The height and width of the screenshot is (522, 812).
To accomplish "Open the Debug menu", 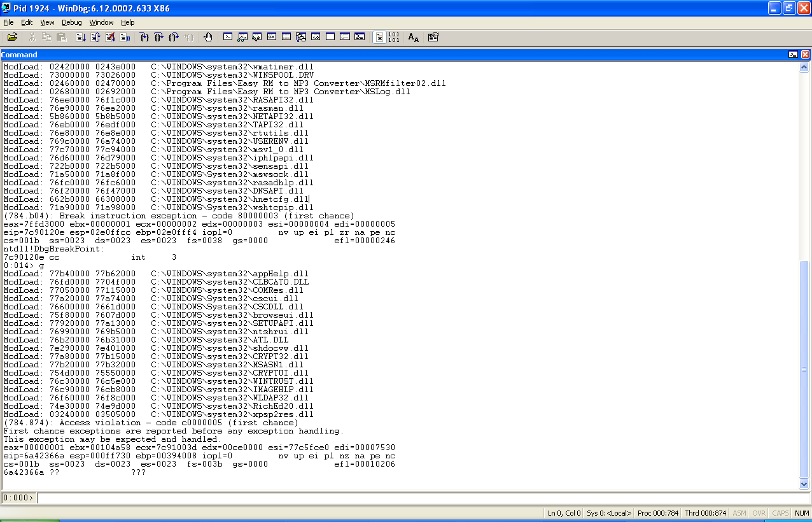I will 71,22.
